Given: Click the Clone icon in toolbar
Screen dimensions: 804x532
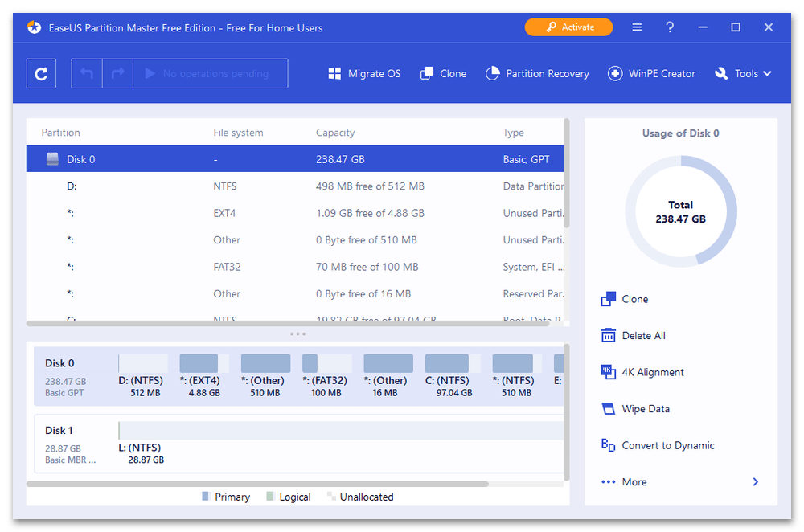Looking at the screenshot, I should pyautogui.click(x=428, y=73).
